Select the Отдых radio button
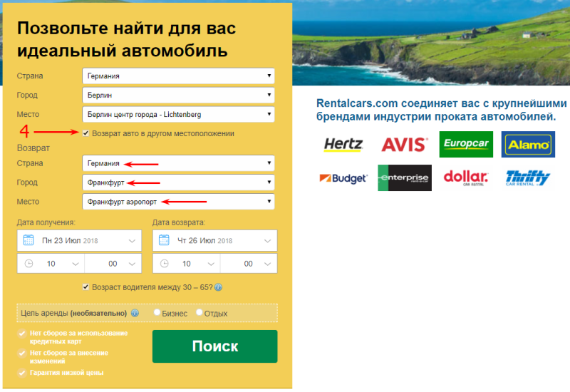The width and height of the screenshot is (570, 392). [199, 312]
